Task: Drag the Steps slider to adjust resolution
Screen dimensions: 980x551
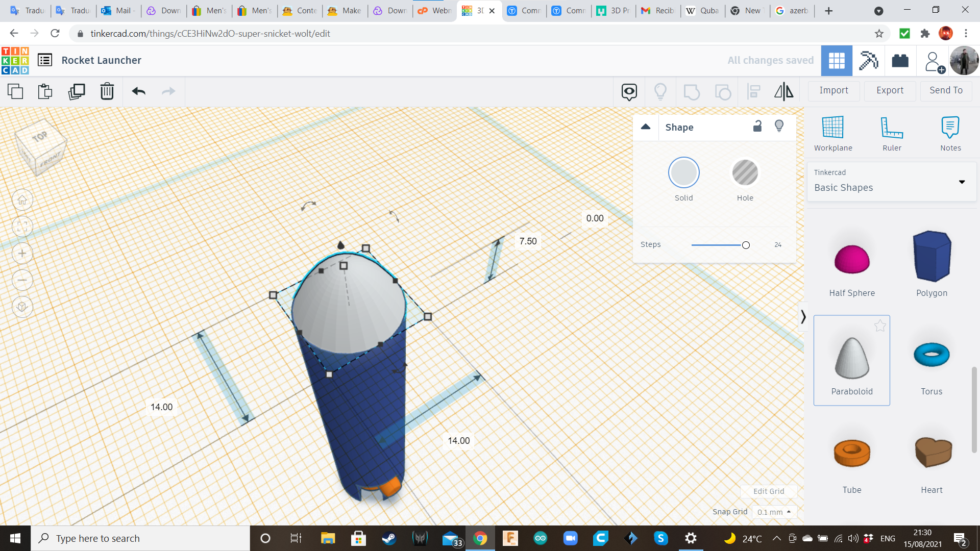Action: click(746, 243)
